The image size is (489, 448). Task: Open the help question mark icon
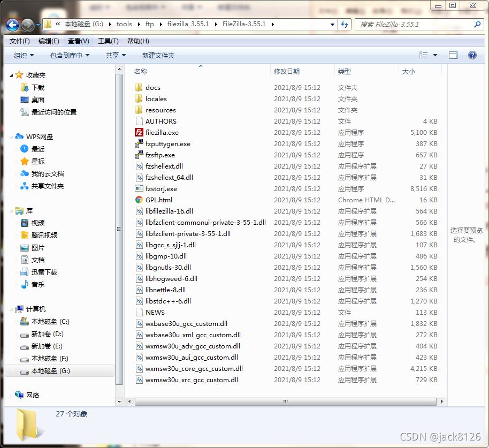[472, 55]
